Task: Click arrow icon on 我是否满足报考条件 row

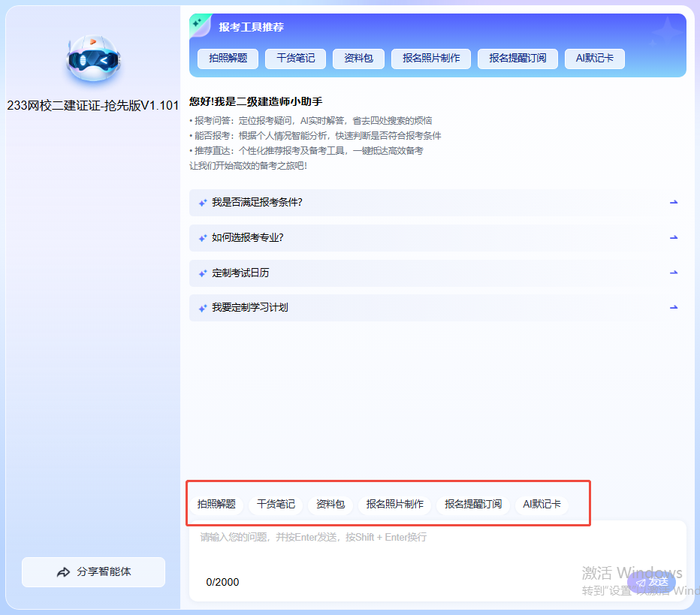Action: pyautogui.click(x=674, y=202)
